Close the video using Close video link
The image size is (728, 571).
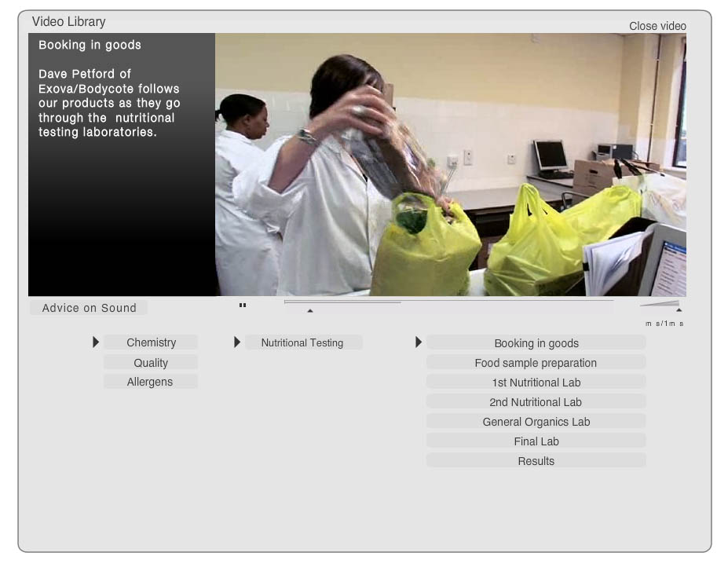[657, 26]
